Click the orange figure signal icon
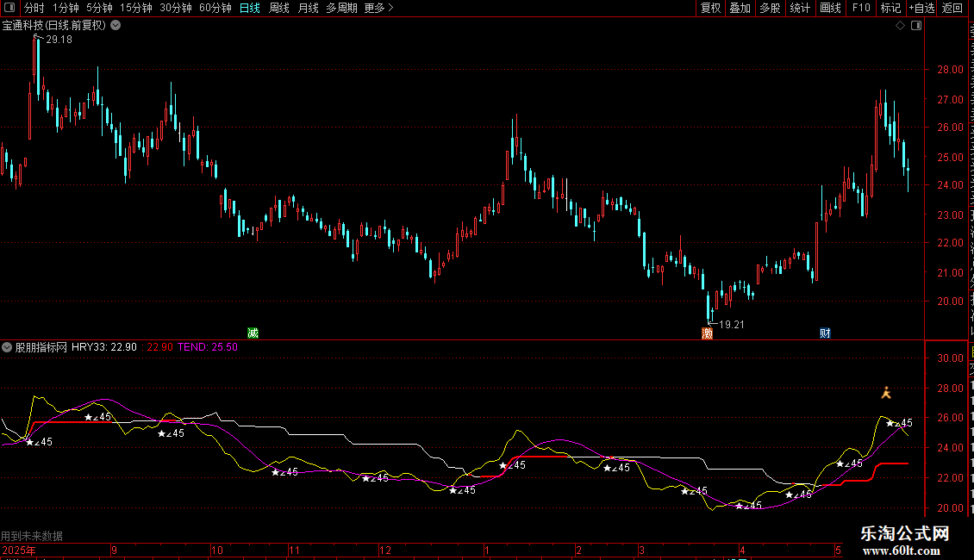Screen dimensions: 974x560 [x=886, y=392]
